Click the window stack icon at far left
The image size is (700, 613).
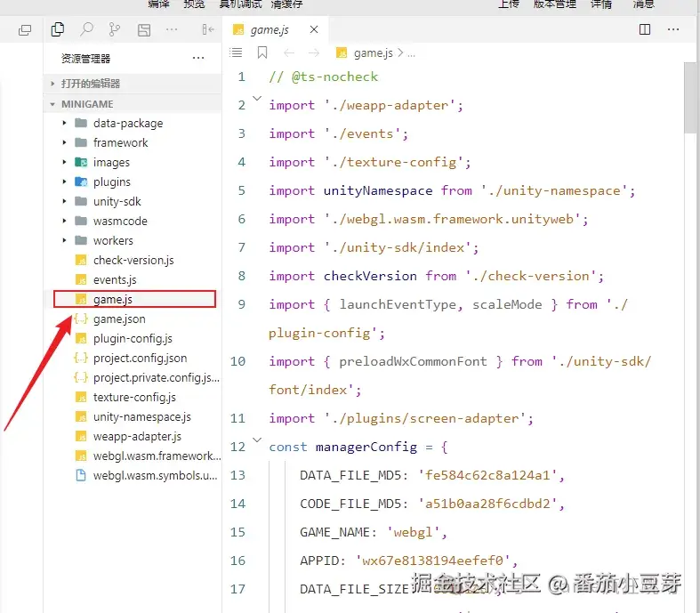25,30
